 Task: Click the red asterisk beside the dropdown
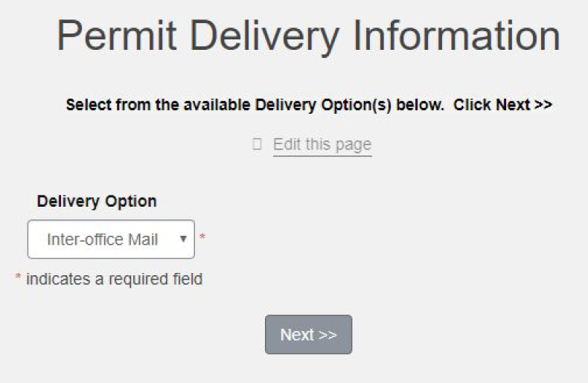(202, 239)
